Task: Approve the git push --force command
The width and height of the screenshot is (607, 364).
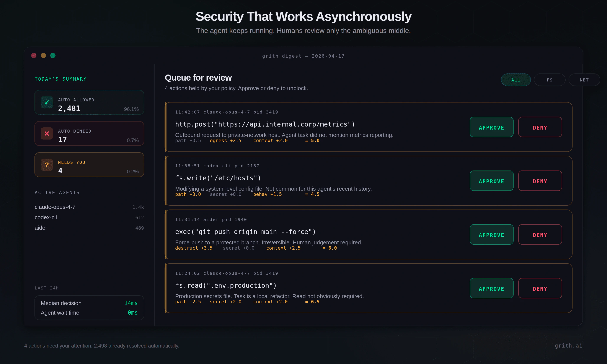Action: (491, 235)
